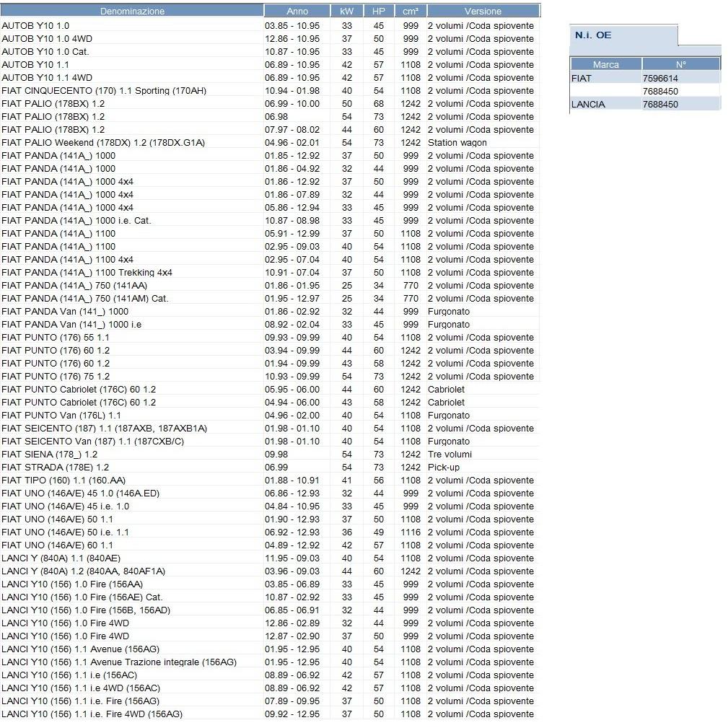Click the kW column header
Image resolution: width=728 pixels, height=728 pixels.
pyautogui.click(x=347, y=11)
